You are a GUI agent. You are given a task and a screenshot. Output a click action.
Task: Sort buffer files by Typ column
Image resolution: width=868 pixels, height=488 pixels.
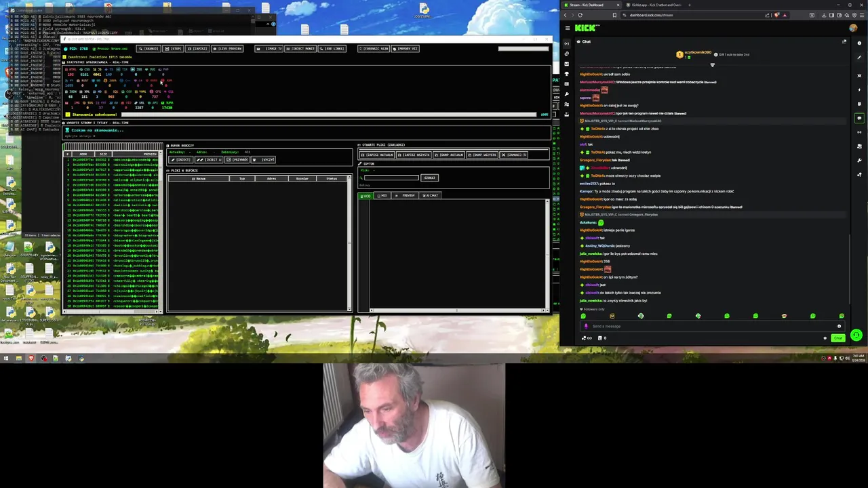tap(242, 178)
